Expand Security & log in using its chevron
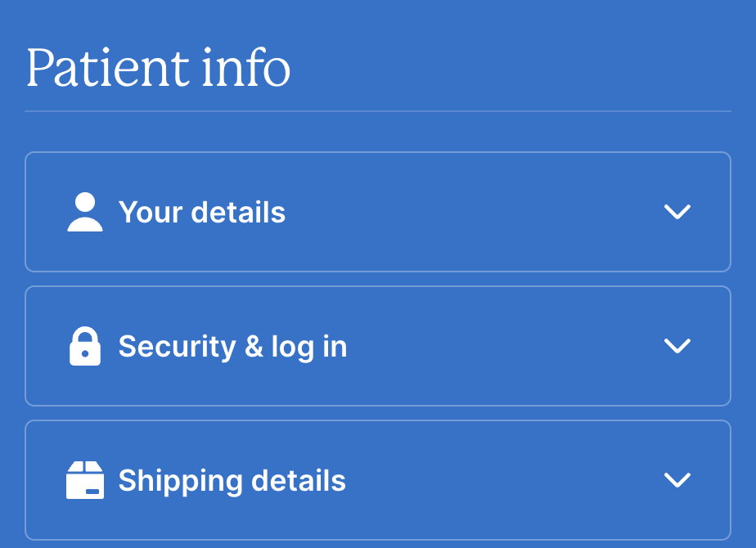Viewport: 756px width, 548px height. pyautogui.click(x=677, y=346)
